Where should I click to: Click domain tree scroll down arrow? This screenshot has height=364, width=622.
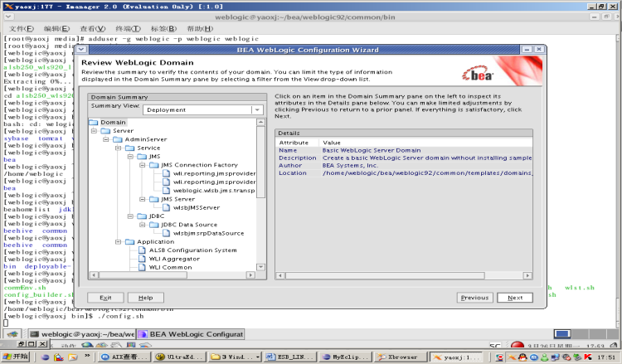(261, 267)
